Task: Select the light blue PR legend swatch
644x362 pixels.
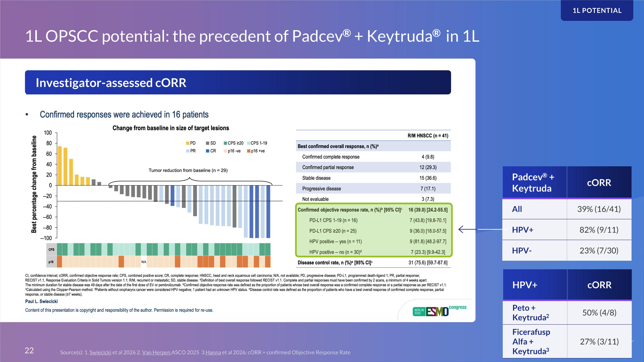Action: coord(187,151)
